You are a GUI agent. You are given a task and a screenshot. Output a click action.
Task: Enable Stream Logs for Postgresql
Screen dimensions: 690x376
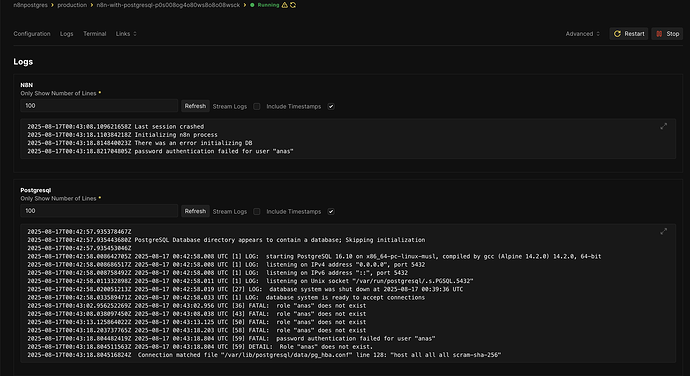click(x=257, y=212)
